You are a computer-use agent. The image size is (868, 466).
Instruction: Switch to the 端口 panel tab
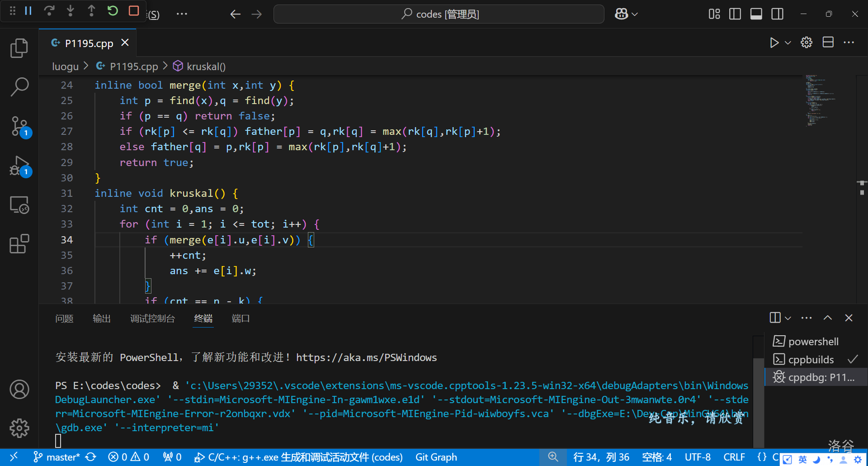[241, 319]
